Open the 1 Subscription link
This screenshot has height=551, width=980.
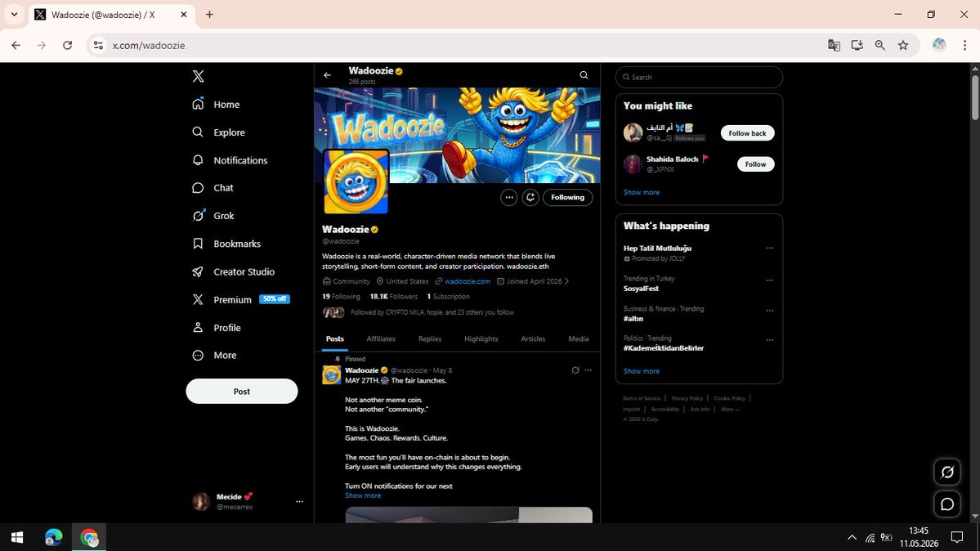click(448, 297)
